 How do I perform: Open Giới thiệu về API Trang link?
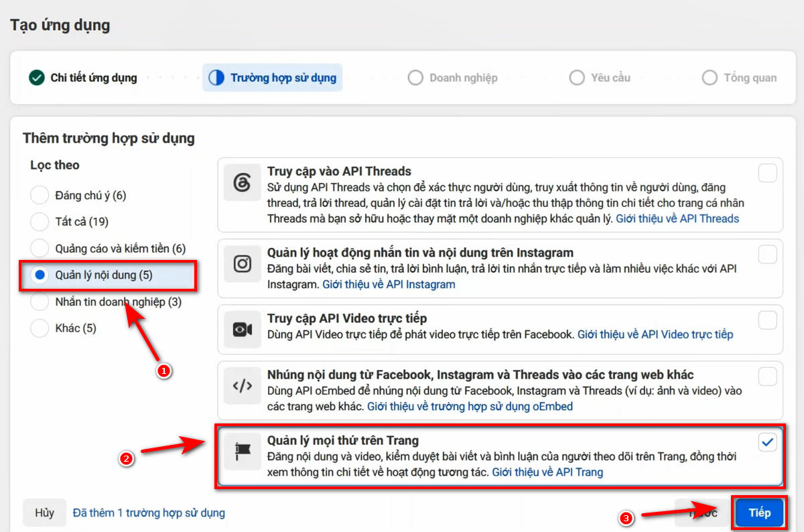coord(547,472)
